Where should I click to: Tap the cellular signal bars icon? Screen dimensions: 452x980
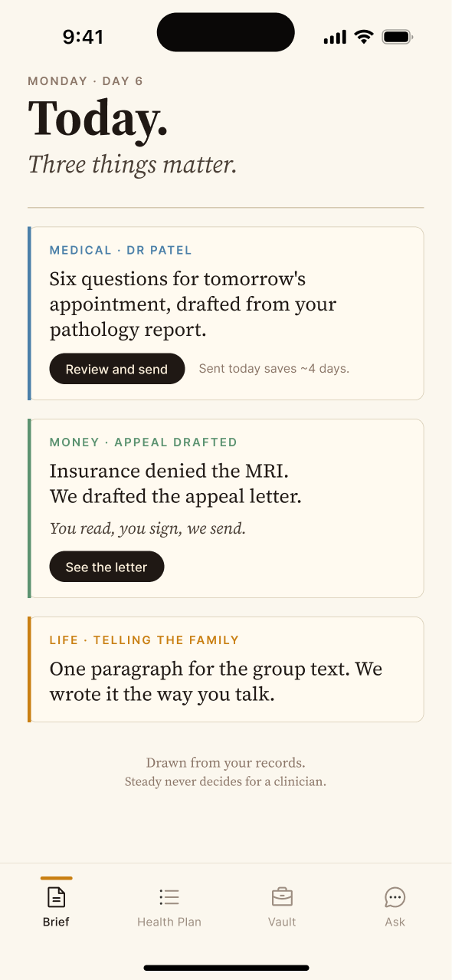335,37
